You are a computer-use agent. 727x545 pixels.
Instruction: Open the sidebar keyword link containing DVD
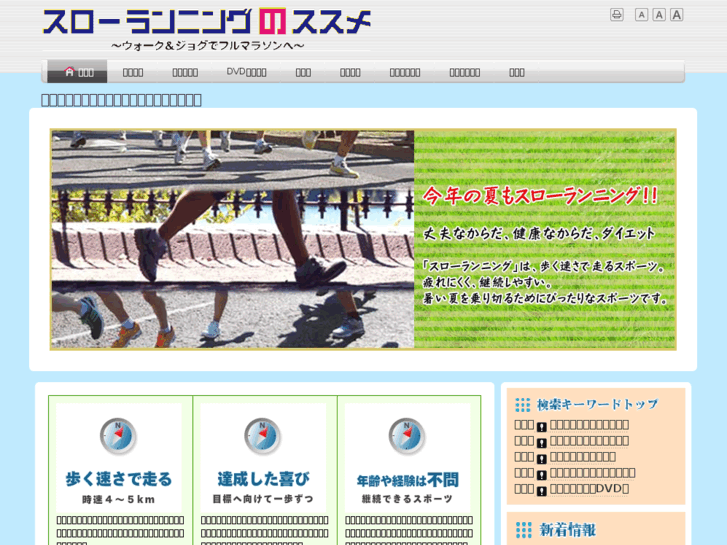589,489
